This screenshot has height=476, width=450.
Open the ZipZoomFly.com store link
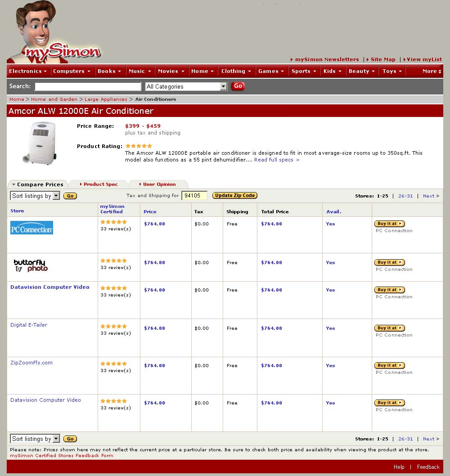click(31, 363)
